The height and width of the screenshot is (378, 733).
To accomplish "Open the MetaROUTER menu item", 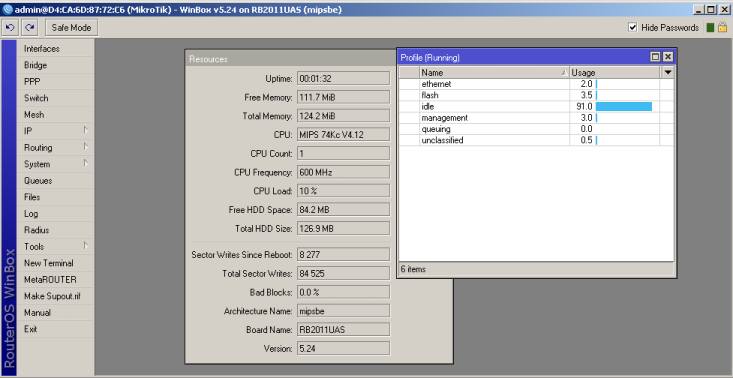I will (x=55, y=279).
